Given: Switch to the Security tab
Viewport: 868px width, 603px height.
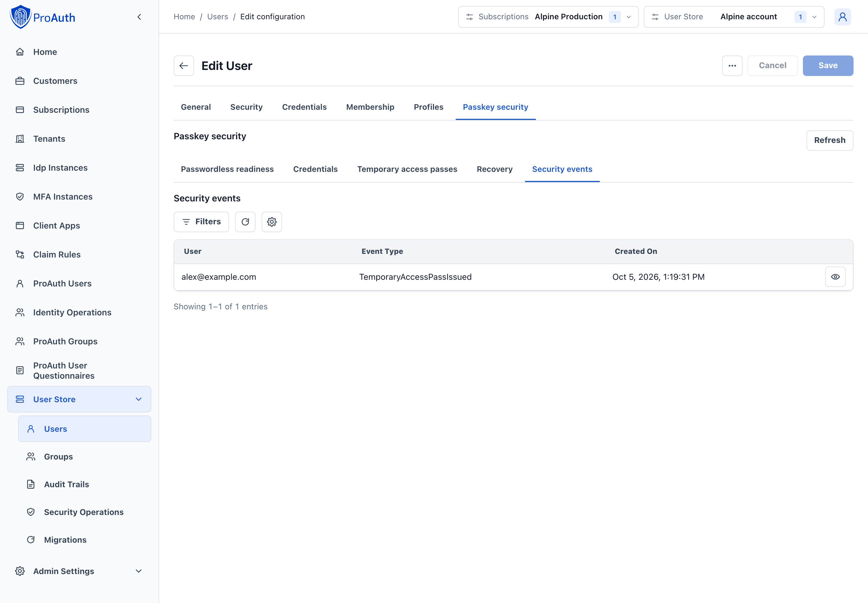Looking at the screenshot, I should pos(246,107).
